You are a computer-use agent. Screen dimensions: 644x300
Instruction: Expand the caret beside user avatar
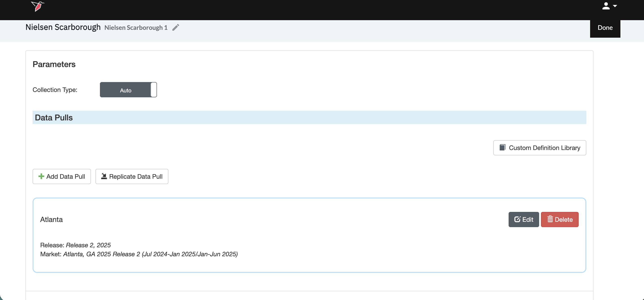coord(615,6)
